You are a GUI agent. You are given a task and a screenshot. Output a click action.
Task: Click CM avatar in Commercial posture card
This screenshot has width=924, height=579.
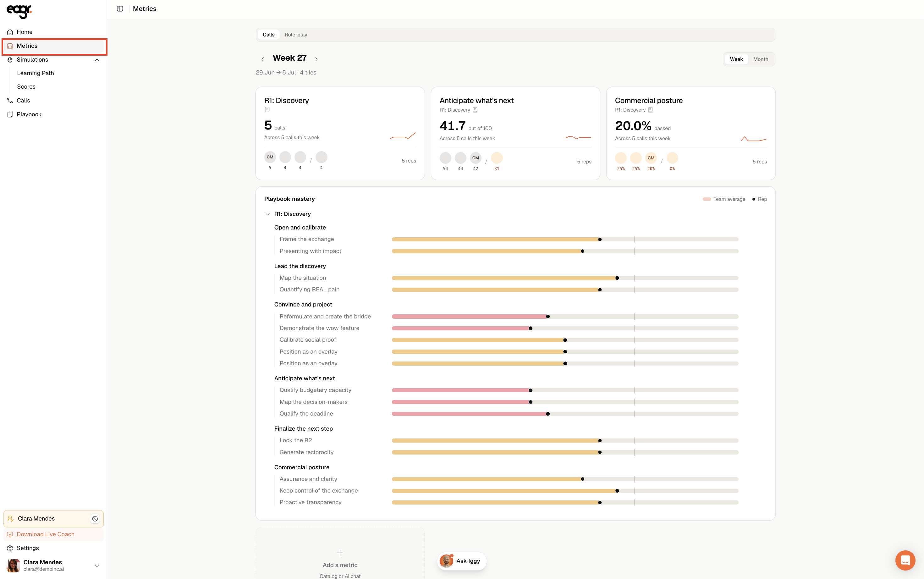651,158
